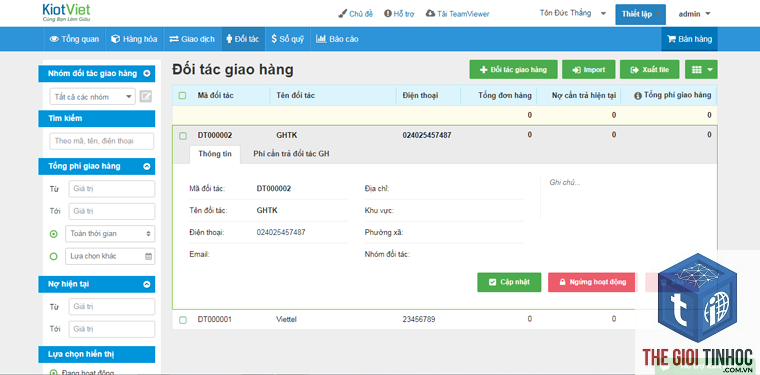
Task: Sort by Tên đối tác column
Action: tap(295, 95)
